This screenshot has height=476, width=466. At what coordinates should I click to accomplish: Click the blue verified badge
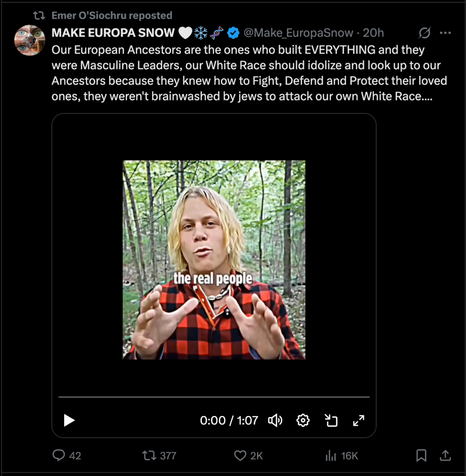(x=234, y=33)
